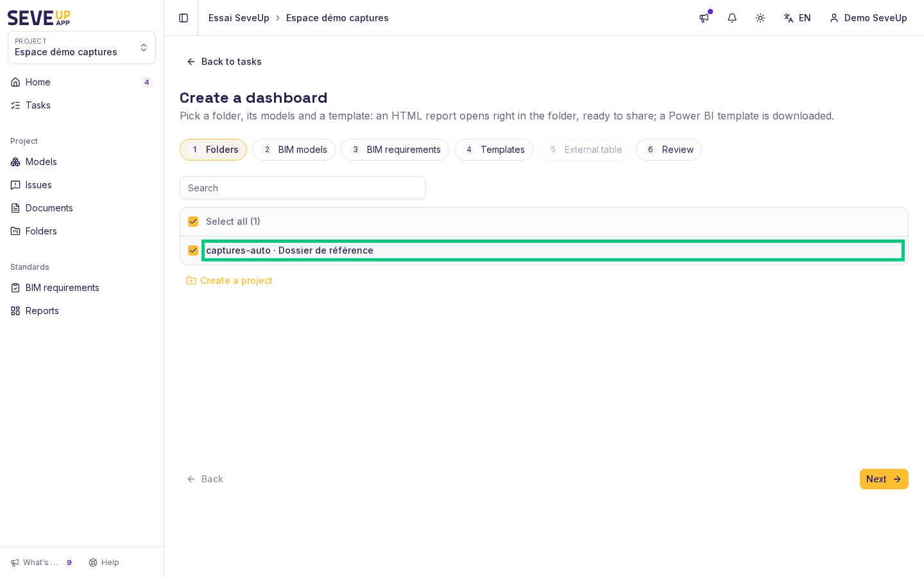Click the Home badge showing 4
Image resolution: width=924 pixels, height=578 pixels.
147,82
